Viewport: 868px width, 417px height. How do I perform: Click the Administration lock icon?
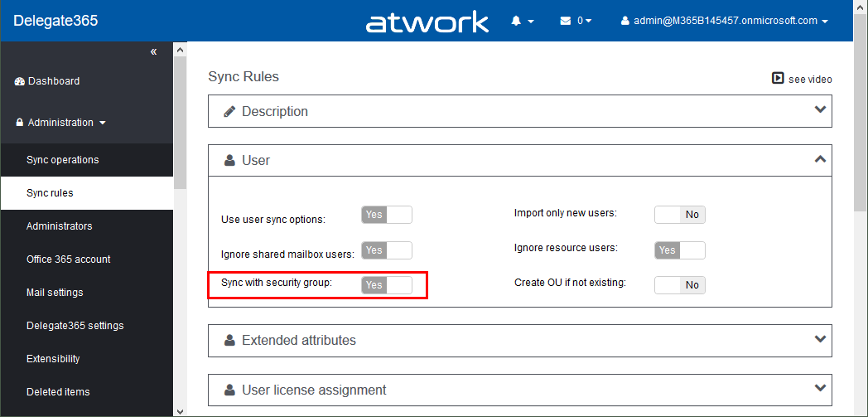[20, 123]
